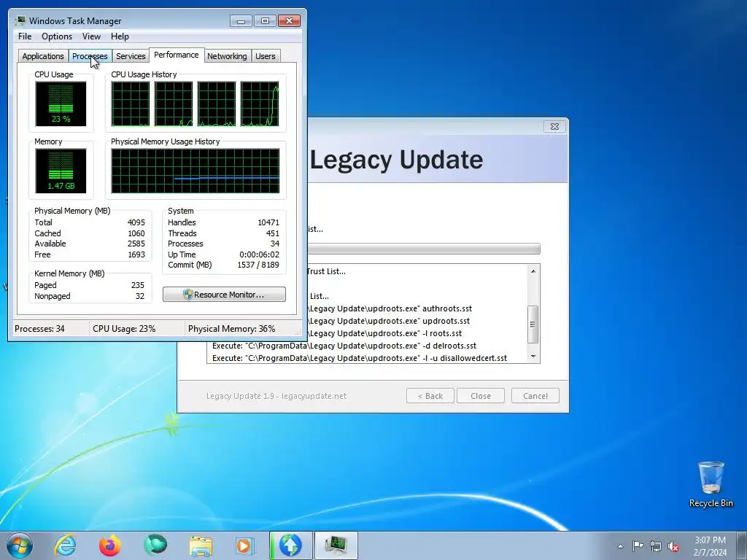This screenshot has height=560, width=747.
Task: Click log line ending with -l roots.sst
Action: pyautogui.click(x=384, y=333)
